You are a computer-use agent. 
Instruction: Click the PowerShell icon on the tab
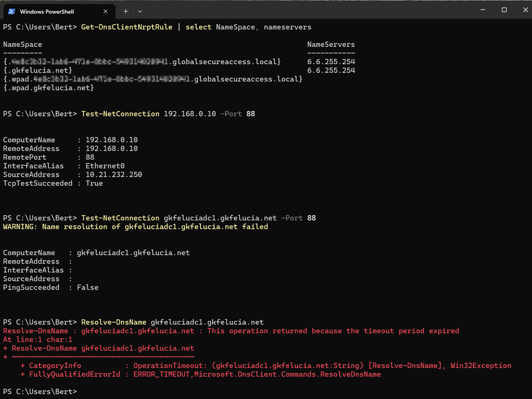(12, 11)
